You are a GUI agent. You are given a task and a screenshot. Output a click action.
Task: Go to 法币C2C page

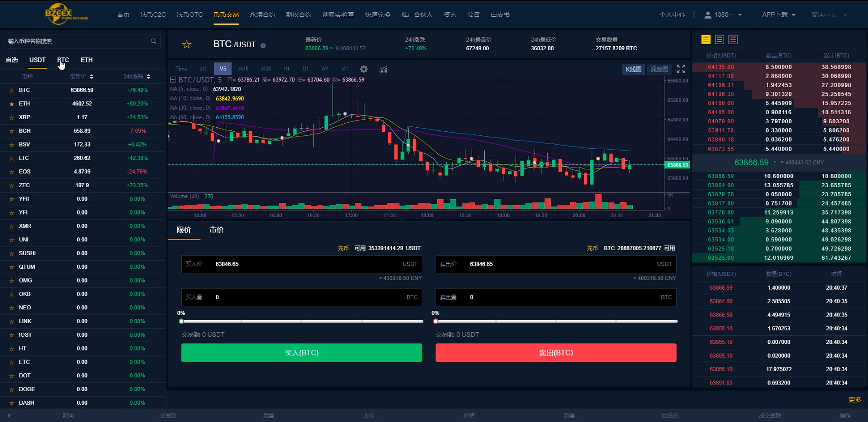(x=153, y=15)
